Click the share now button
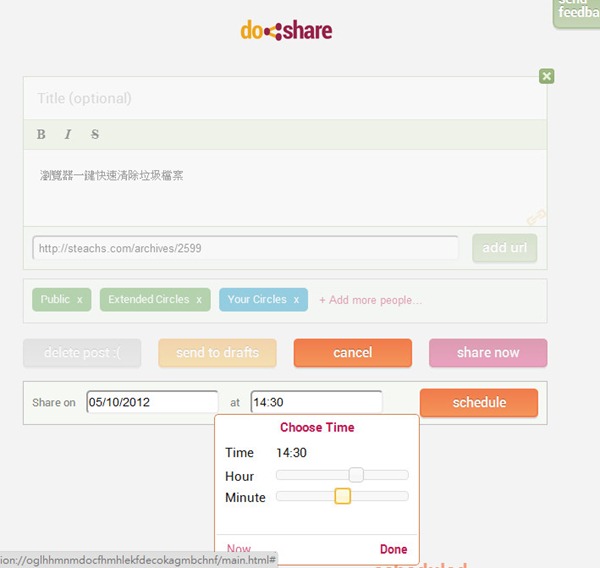600x568 pixels. pos(488,353)
